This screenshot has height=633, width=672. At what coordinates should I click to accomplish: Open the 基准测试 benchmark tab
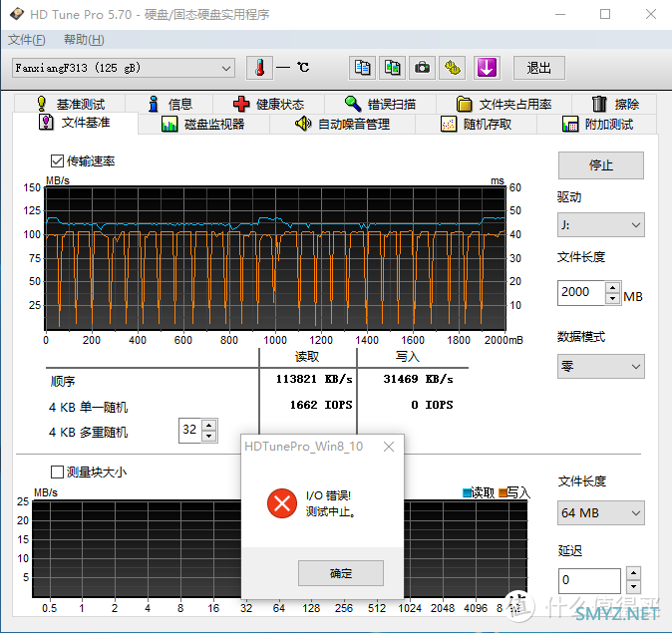tap(71, 104)
